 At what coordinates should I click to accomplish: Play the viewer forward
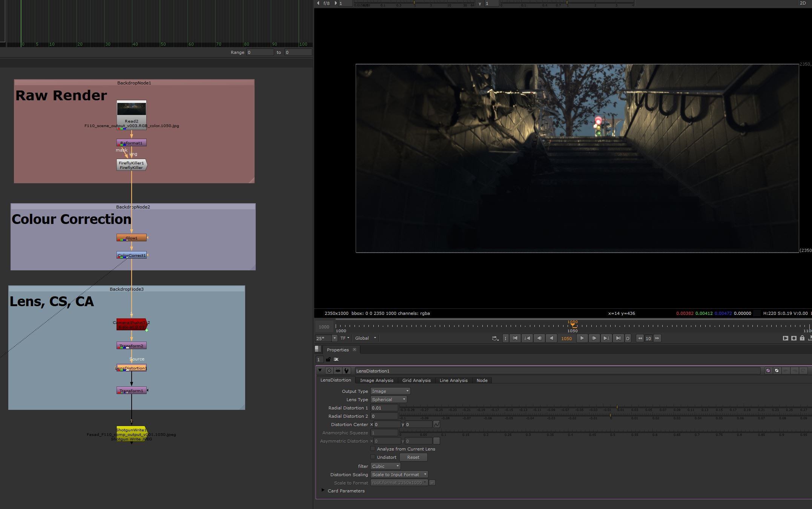point(582,338)
